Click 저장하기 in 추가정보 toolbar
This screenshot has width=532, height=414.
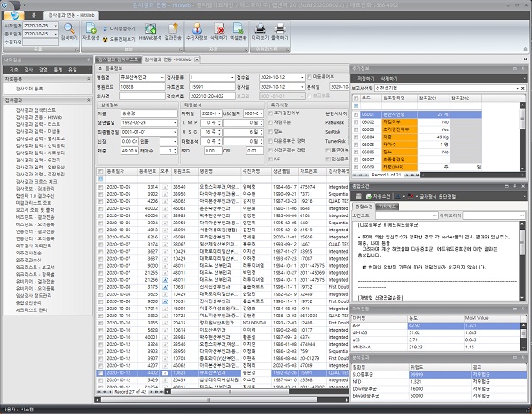pos(365,78)
